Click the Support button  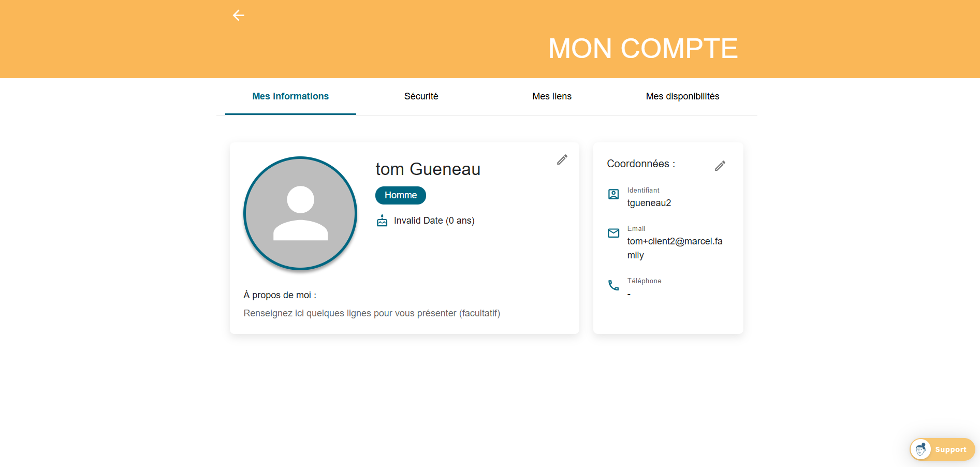950,449
